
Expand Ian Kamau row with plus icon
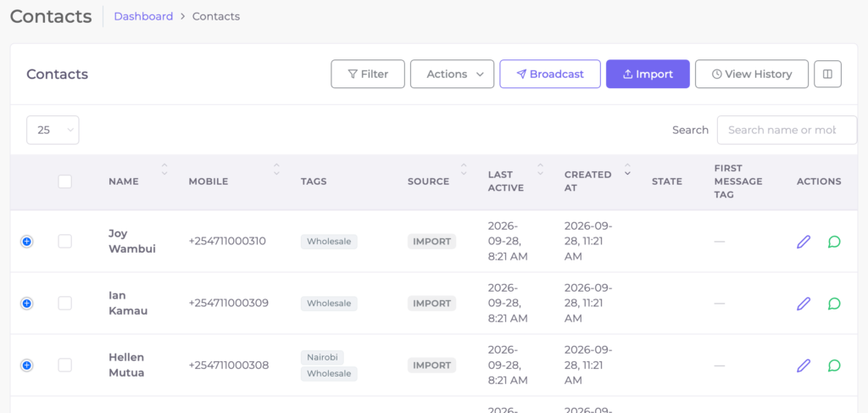pyautogui.click(x=26, y=304)
